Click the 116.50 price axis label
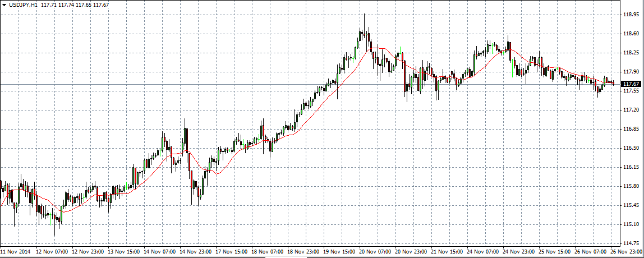The image size is (644, 258). [631, 148]
